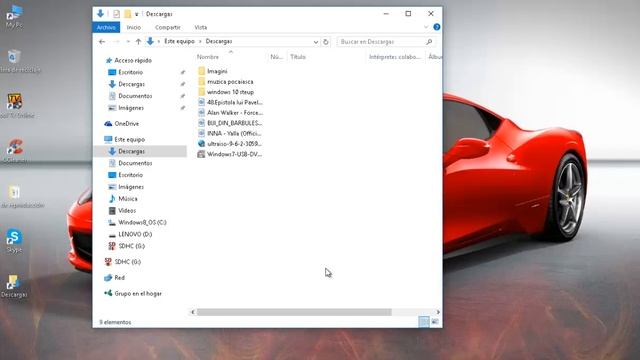This screenshot has height=360, width=640.
Task: Select the 48.Epistola lui Pavel file
Action: tap(234, 102)
